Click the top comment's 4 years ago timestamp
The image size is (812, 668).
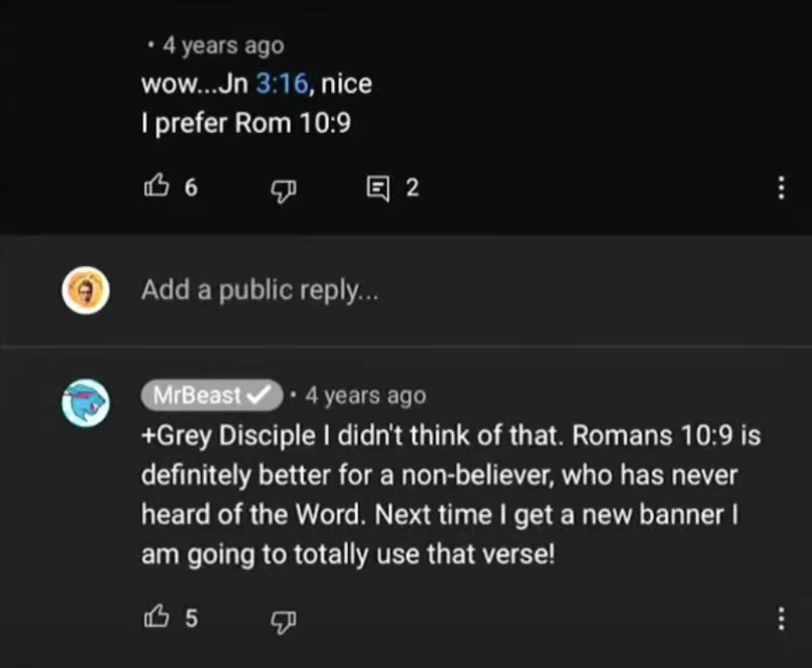pyautogui.click(x=223, y=45)
